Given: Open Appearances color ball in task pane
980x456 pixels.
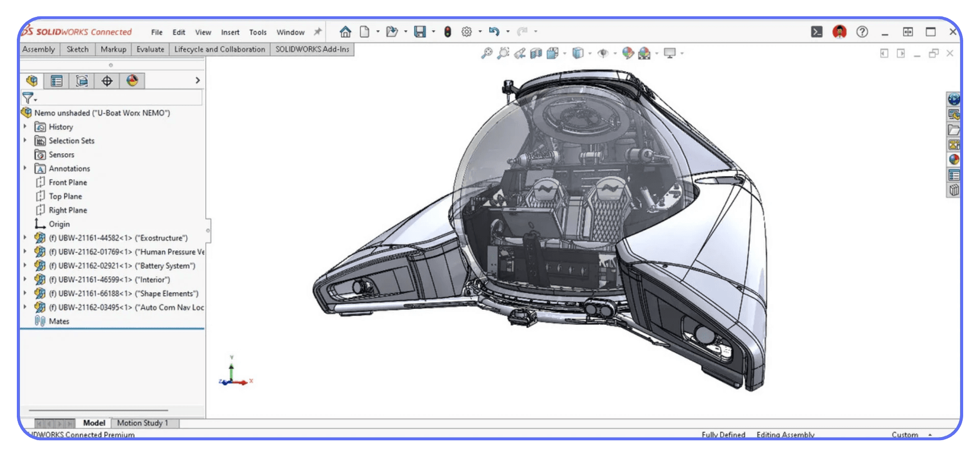Looking at the screenshot, I should click(953, 160).
